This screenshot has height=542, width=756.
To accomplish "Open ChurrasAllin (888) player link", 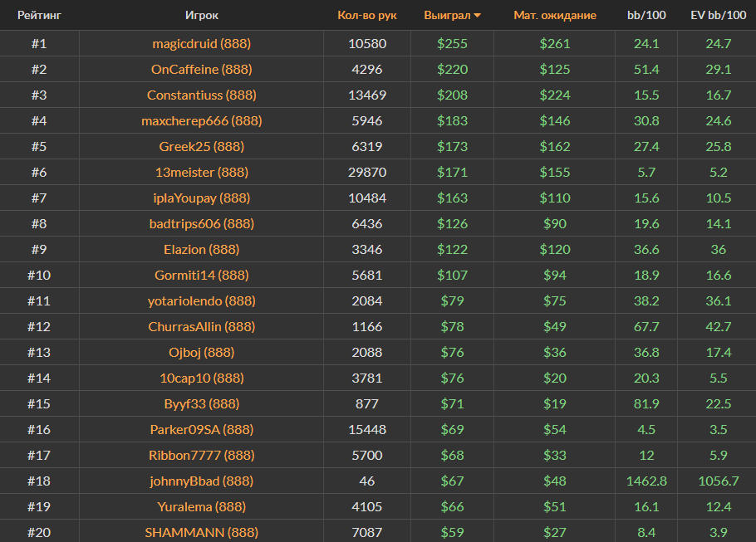I will 202,326.
